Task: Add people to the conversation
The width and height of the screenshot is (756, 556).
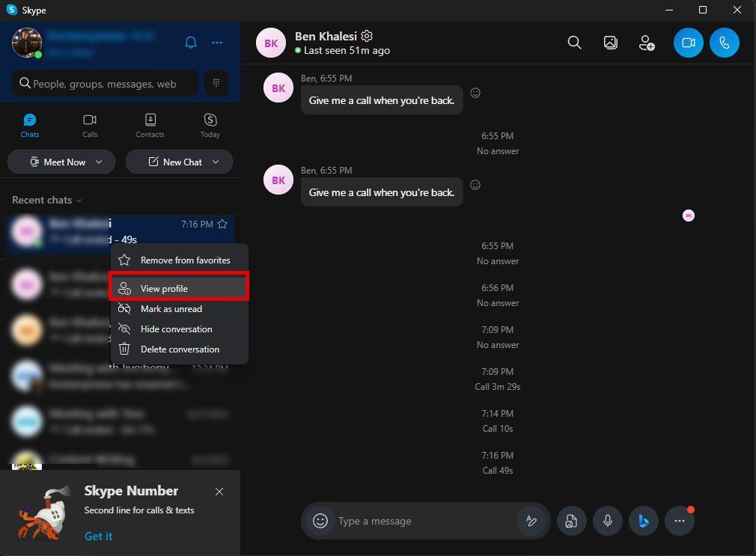Action: point(647,43)
